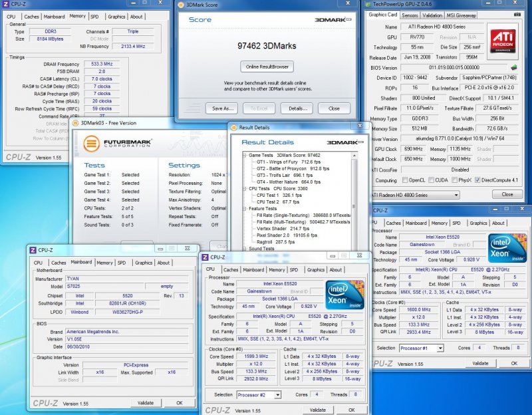The width and height of the screenshot is (532, 415).
Task: Switch to the CPU tab in the DDR3 Memory CPU-Z window
Action: point(11,17)
